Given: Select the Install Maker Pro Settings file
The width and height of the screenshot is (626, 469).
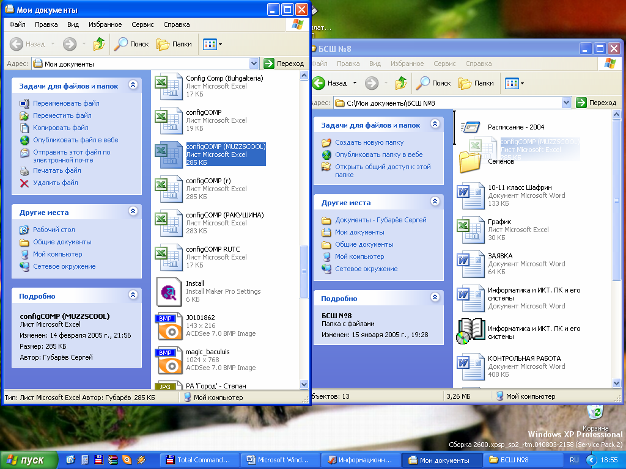Looking at the screenshot, I should (168, 290).
